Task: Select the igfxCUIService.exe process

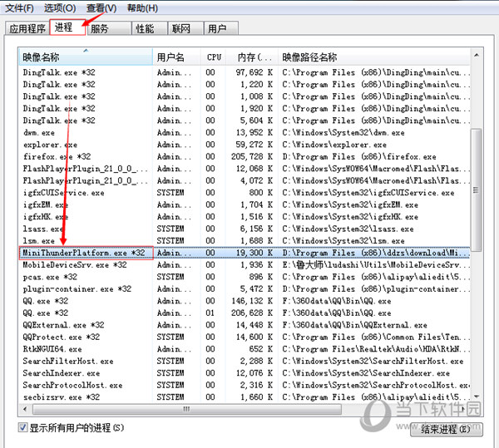Action: (244, 193)
